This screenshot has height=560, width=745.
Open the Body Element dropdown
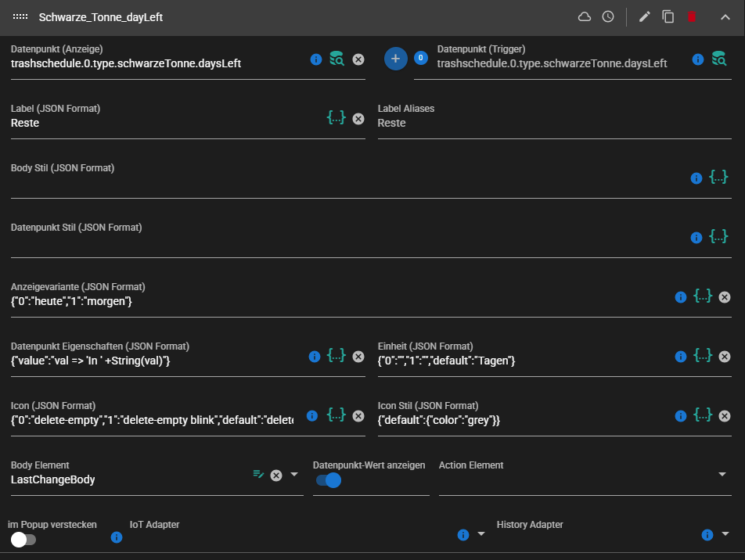pyautogui.click(x=294, y=475)
